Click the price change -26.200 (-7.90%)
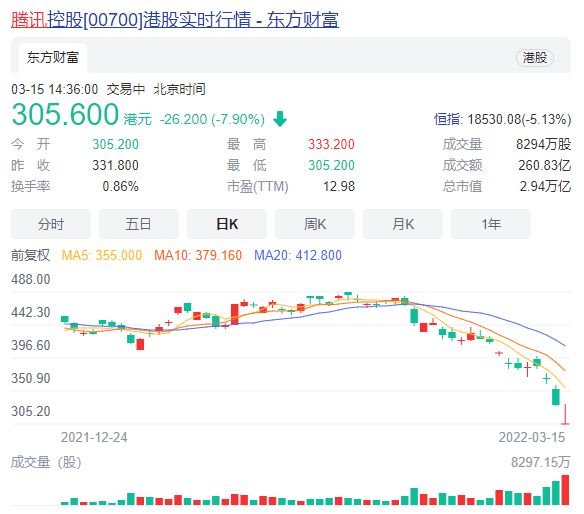 pyautogui.click(x=212, y=119)
